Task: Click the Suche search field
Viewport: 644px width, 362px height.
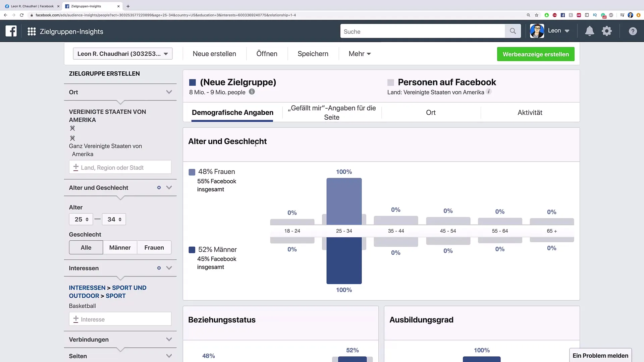Action: (x=423, y=31)
